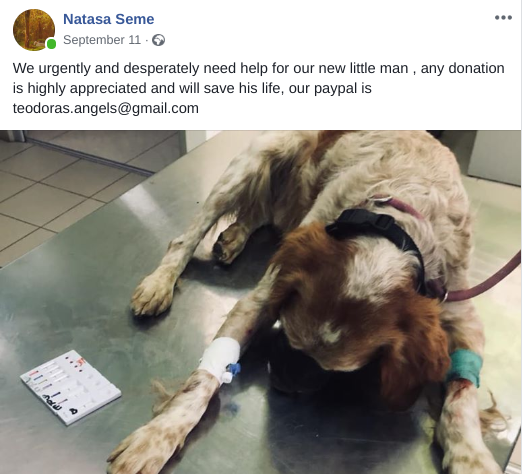525x474 pixels.
Task: Click the words 'our paypal is'
Action: (x=330, y=88)
